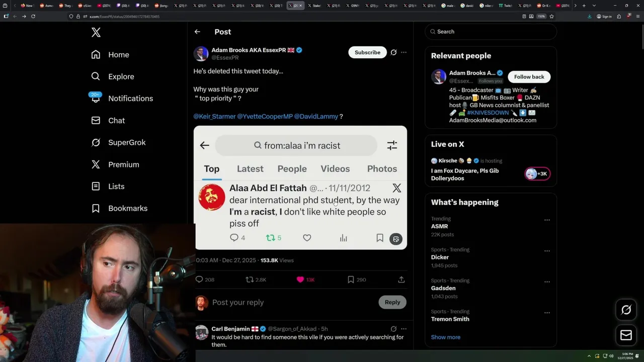Screen dimensions: 644x362
Task: Go back using Post header arrow
Action: 197,32
